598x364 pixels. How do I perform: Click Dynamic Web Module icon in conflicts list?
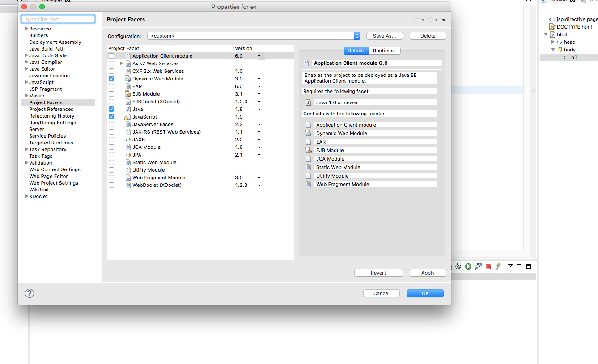pyautogui.click(x=308, y=133)
